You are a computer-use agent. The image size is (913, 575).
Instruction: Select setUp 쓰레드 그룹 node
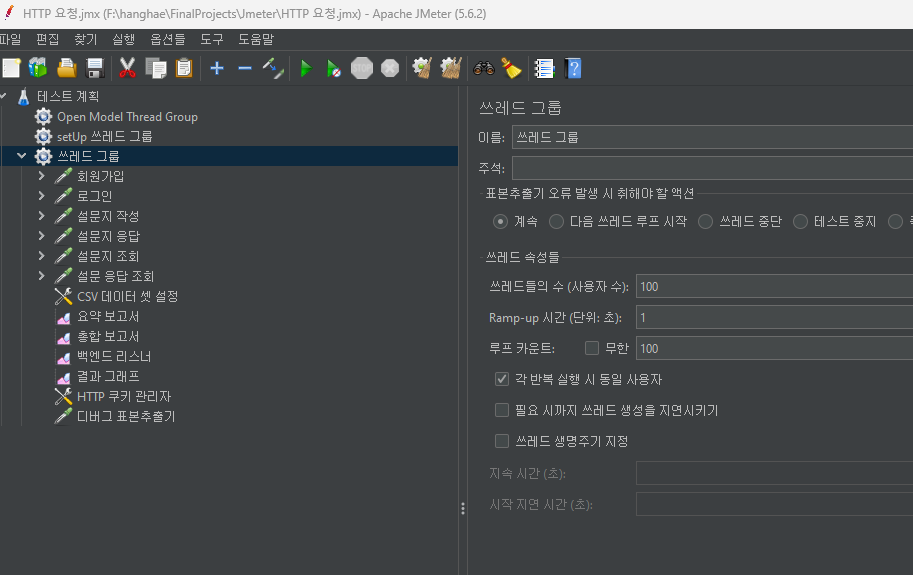105,136
